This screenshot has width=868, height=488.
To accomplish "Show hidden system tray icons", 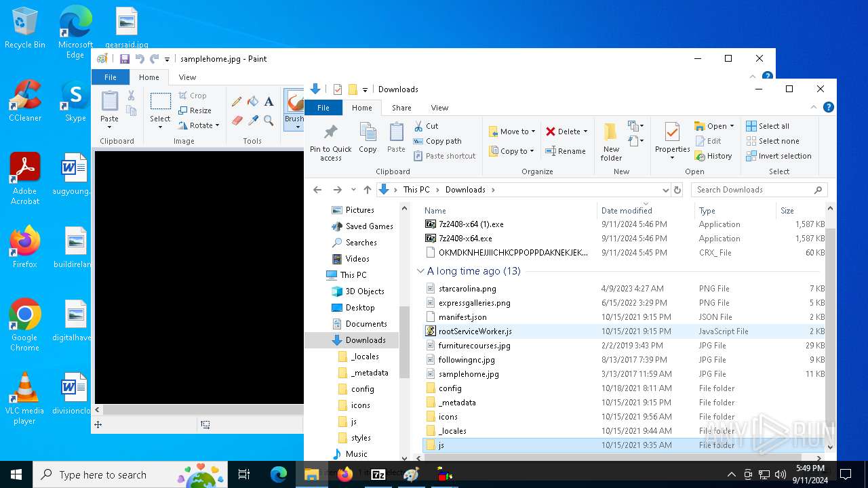I will [x=731, y=474].
